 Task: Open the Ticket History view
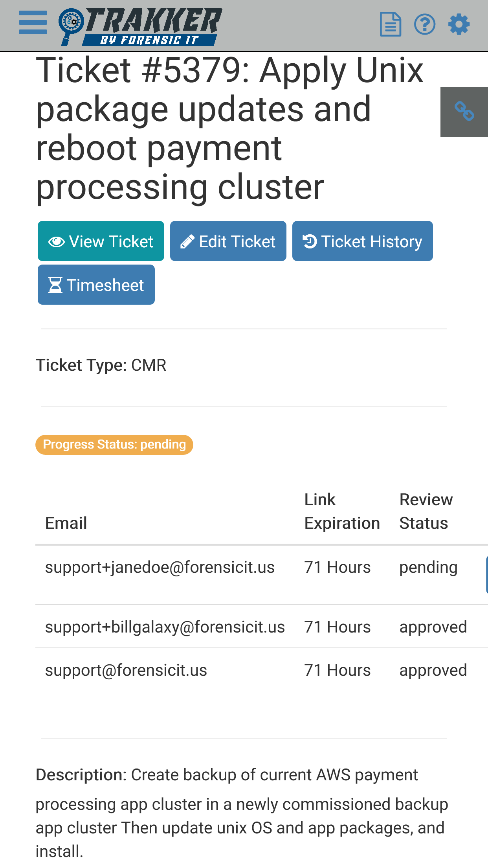pos(363,241)
